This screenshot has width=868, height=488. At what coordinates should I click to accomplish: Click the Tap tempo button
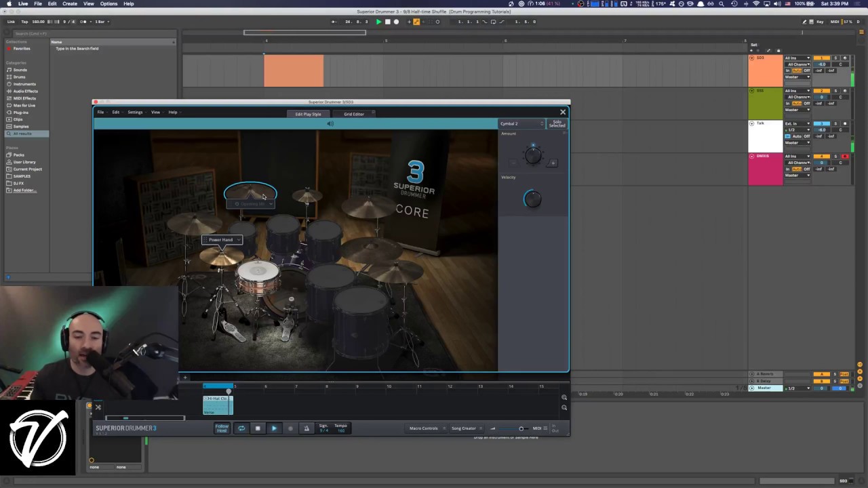[24, 22]
